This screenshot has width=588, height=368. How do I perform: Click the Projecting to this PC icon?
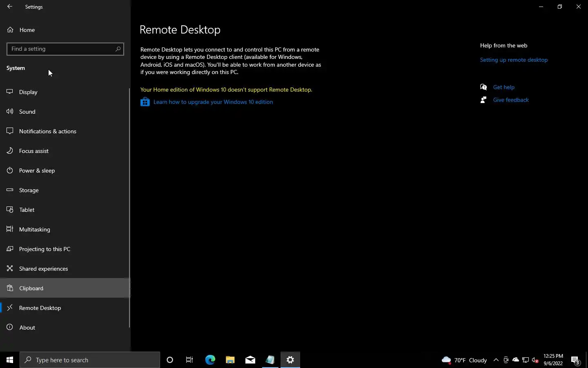pos(10,249)
